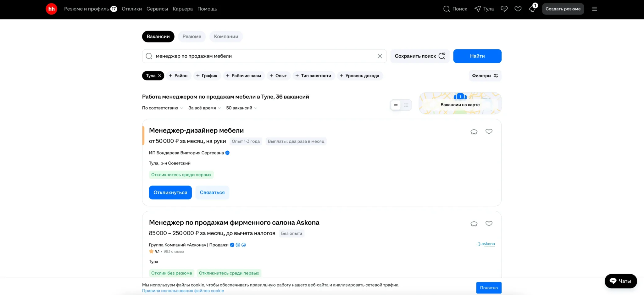Clear the search field with the X icon
The image size is (644, 295).
pyautogui.click(x=380, y=56)
